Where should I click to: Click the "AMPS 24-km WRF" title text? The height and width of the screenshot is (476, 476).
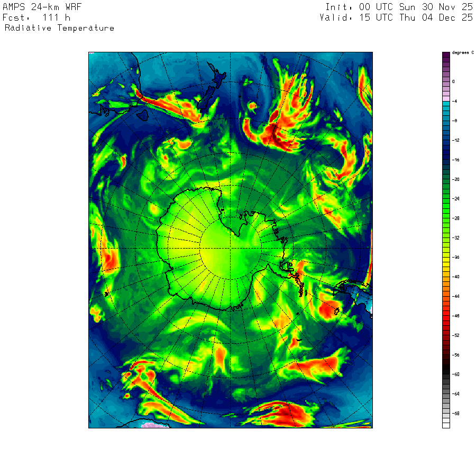click(42, 7)
